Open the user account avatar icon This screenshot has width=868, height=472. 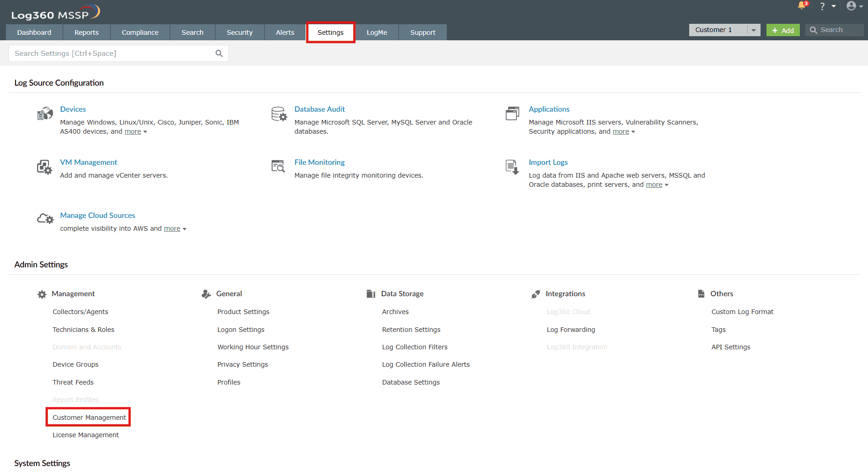(x=851, y=6)
